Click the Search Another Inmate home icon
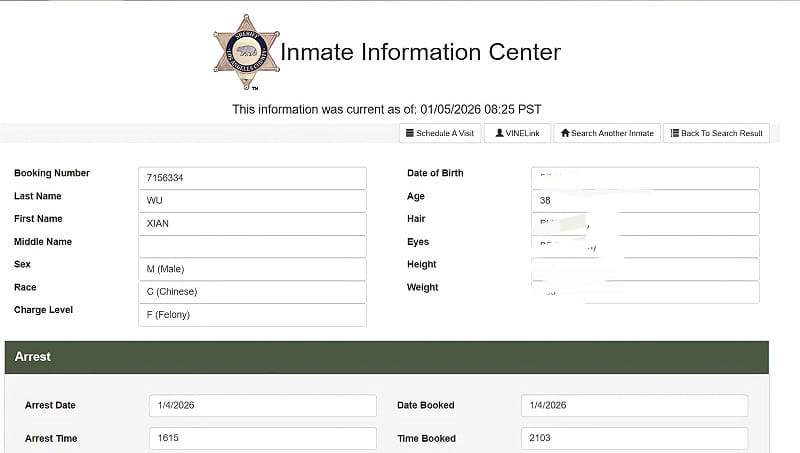This screenshot has height=453, width=800. click(x=565, y=133)
